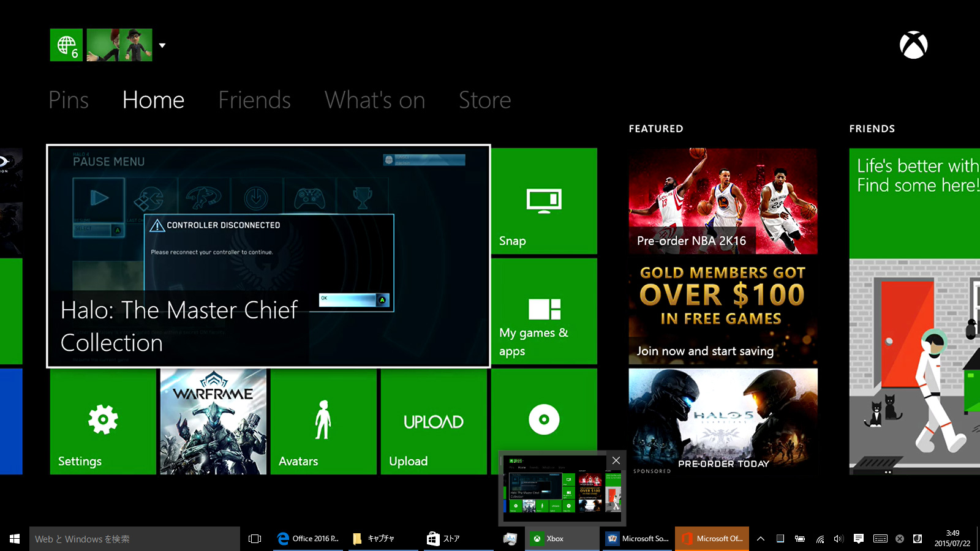Close the Xbox taskbar preview thumbnail
The width and height of the screenshot is (980, 551).
pyautogui.click(x=616, y=460)
